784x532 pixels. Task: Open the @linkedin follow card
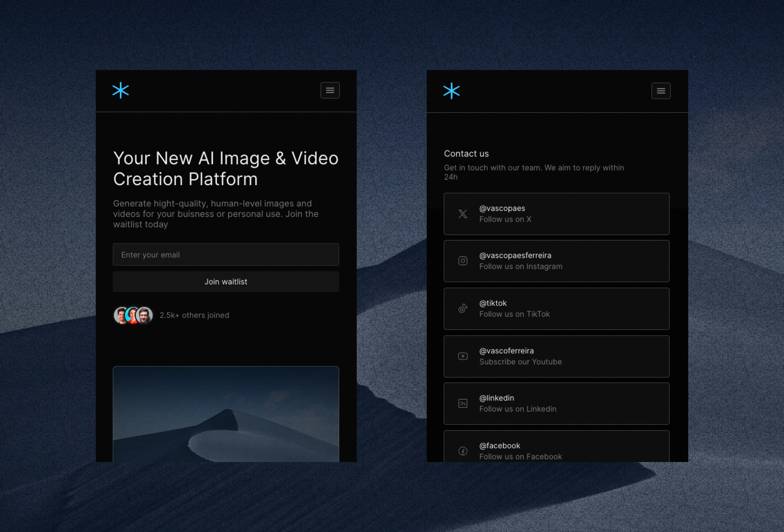coord(556,403)
